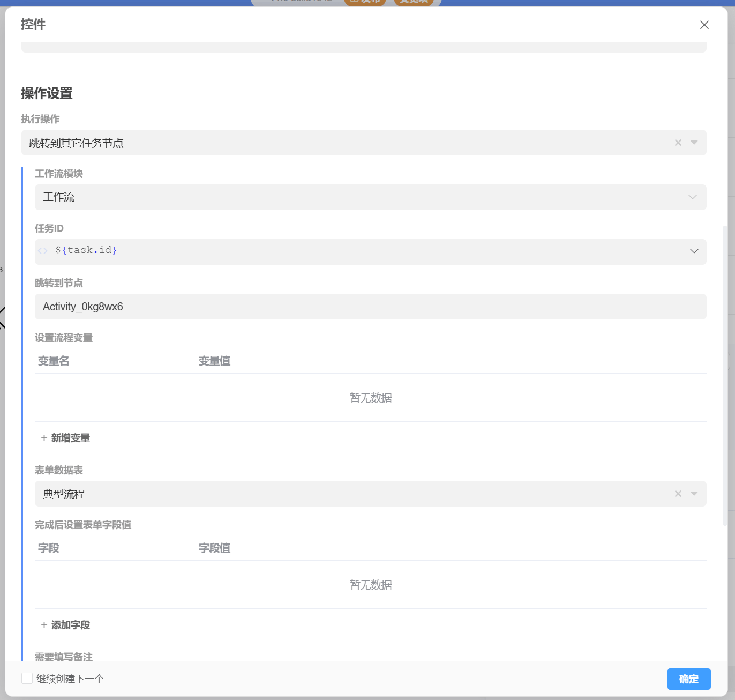Image resolution: width=735 pixels, height=700 pixels.
Task: Click the code expression icon in 任务ID
Action: point(43,251)
